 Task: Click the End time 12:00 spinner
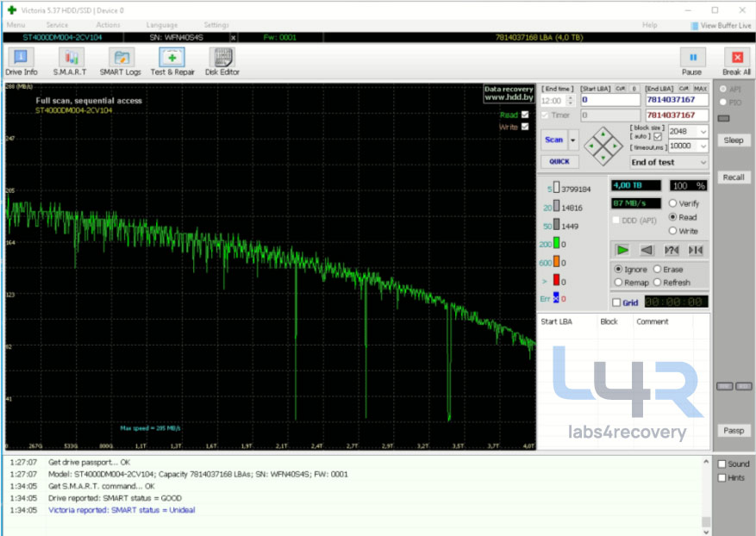571,101
